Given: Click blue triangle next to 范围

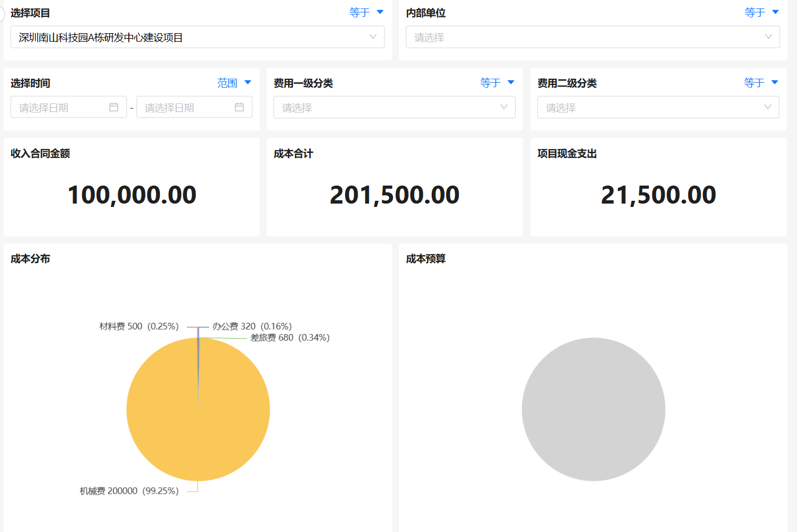Looking at the screenshot, I should 248,83.
